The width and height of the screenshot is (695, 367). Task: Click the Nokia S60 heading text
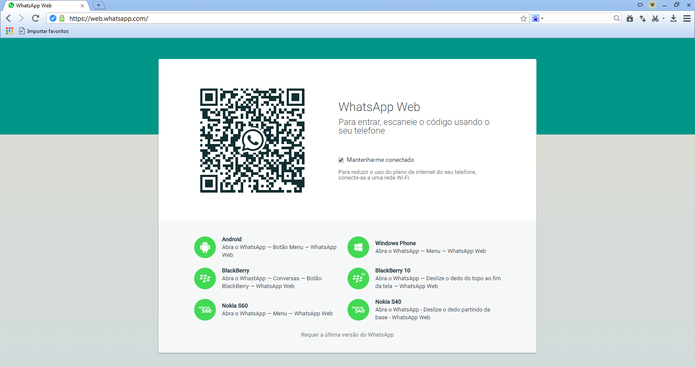pyautogui.click(x=234, y=306)
